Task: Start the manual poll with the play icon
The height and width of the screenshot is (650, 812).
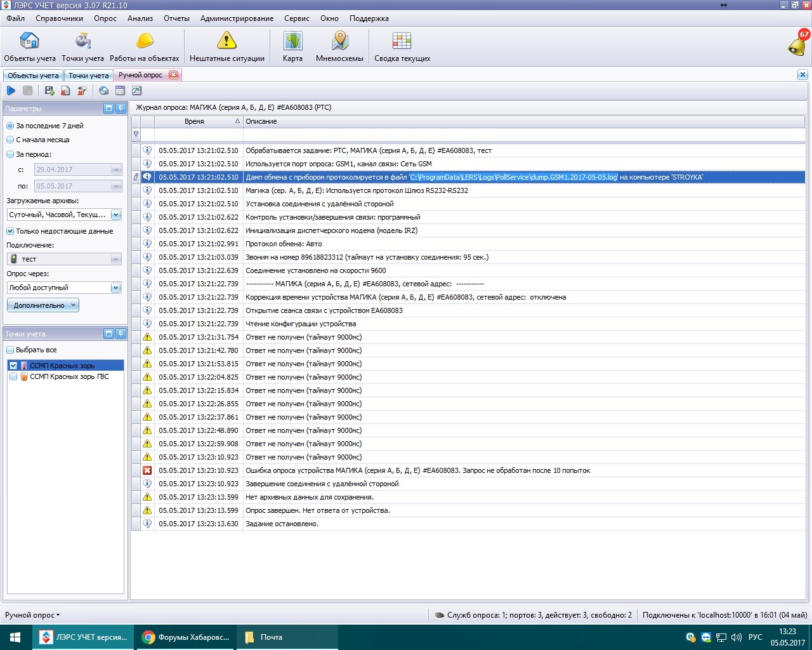Action: [x=11, y=91]
